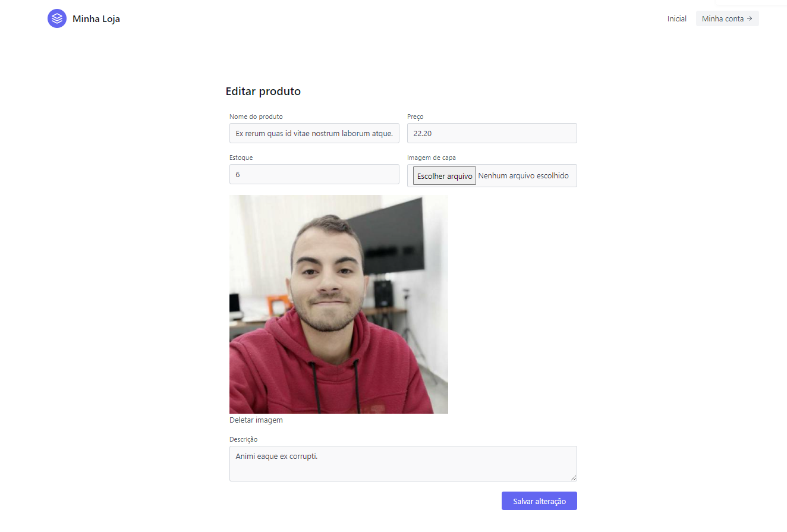
Task: Open the Minha Loja brand text link
Action: [x=96, y=19]
